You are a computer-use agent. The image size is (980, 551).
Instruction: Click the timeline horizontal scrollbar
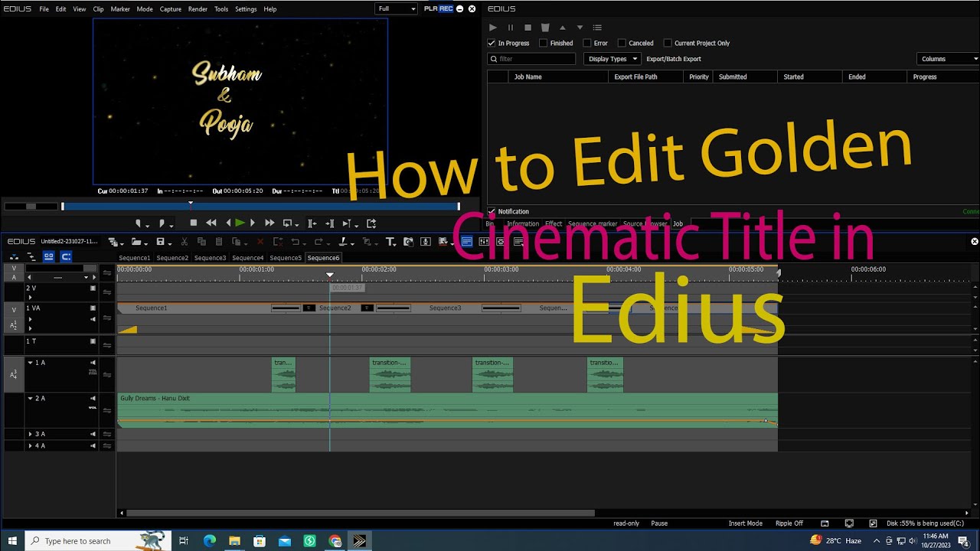pos(360,513)
